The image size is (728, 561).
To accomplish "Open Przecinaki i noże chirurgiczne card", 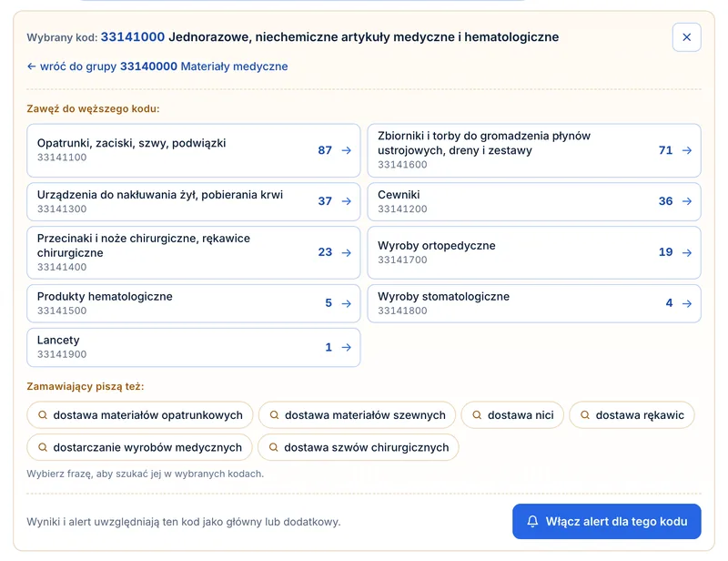I will pyautogui.click(x=194, y=252).
